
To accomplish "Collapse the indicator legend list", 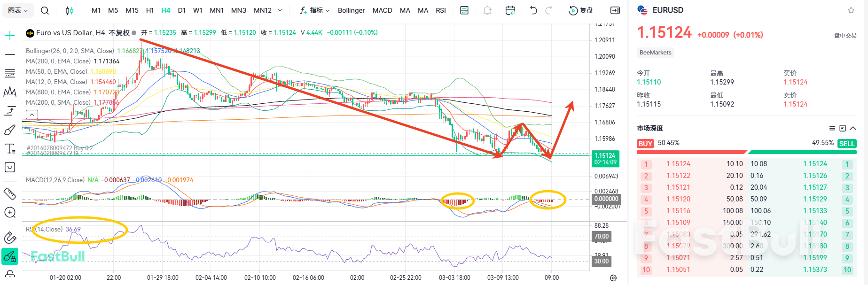I will click(31, 114).
